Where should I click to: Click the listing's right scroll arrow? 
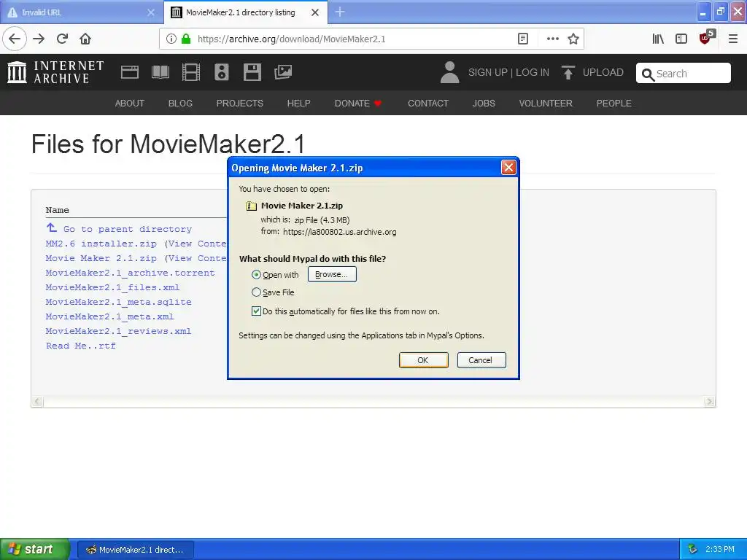[x=709, y=402]
